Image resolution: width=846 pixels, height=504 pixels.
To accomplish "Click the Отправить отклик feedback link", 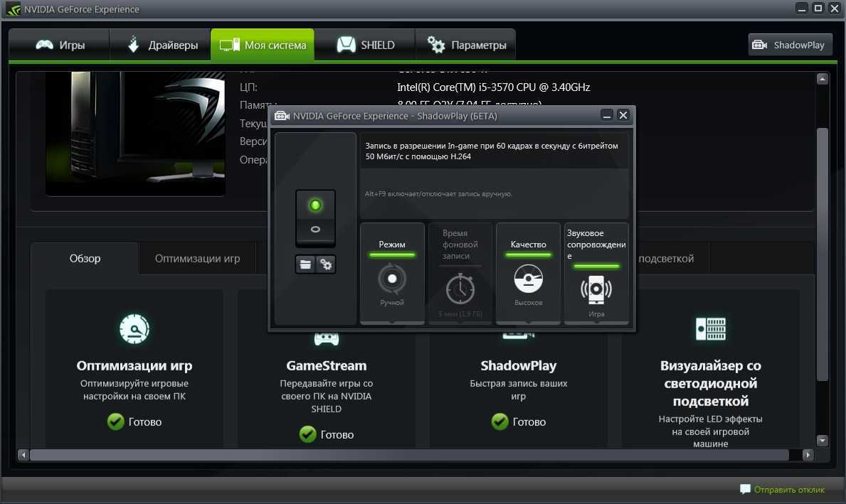I will point(789,490).
